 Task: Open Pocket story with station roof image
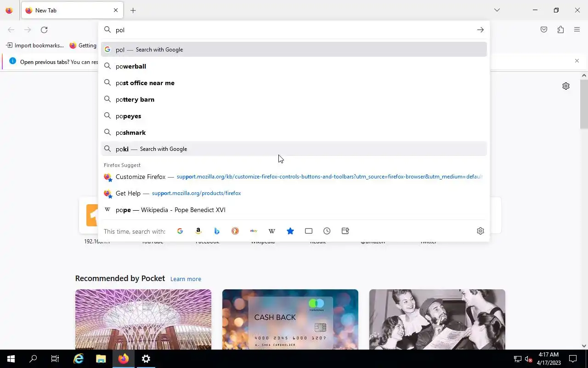pos(143,319)
